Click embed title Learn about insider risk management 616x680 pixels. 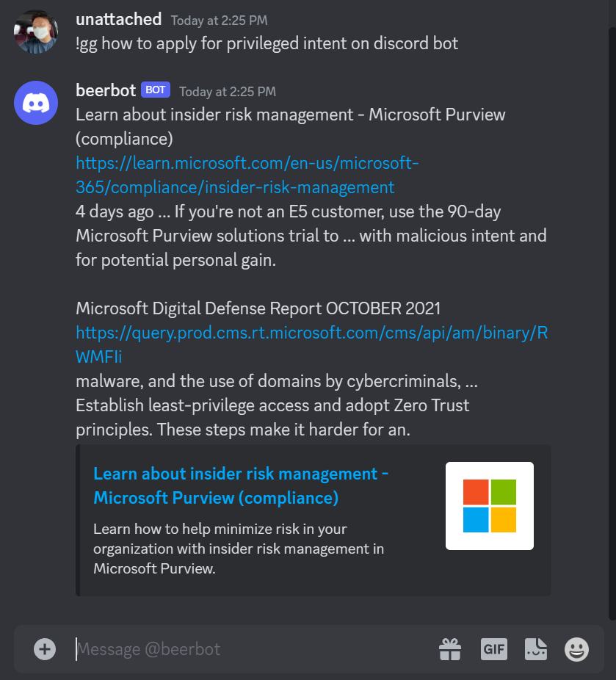(x=241, y=485)
